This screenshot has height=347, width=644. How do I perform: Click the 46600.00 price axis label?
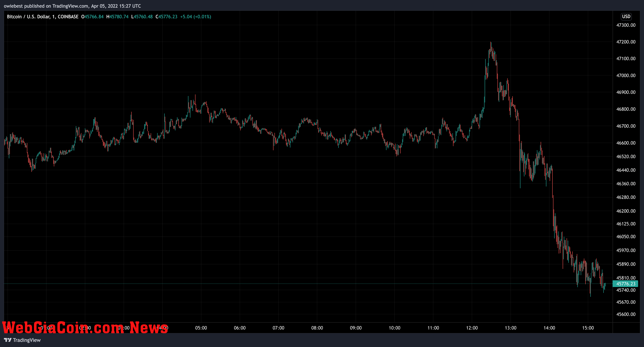(626, 143)
